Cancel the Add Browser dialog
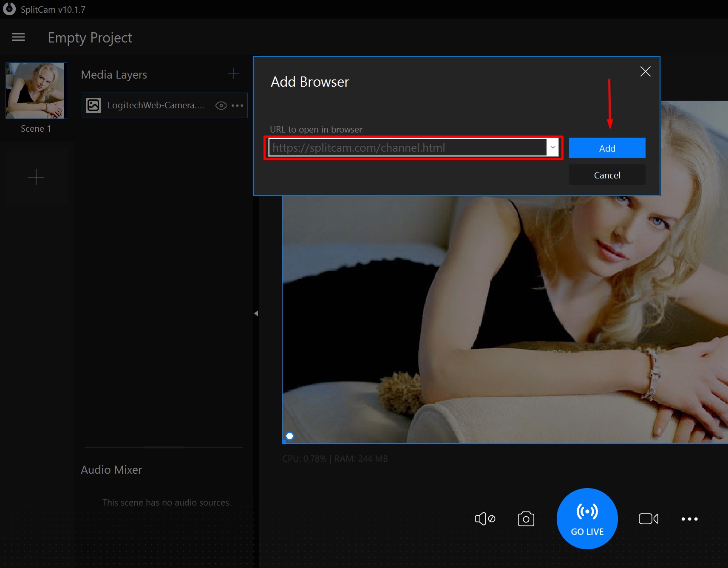728x568 pixels. [606, 175]
